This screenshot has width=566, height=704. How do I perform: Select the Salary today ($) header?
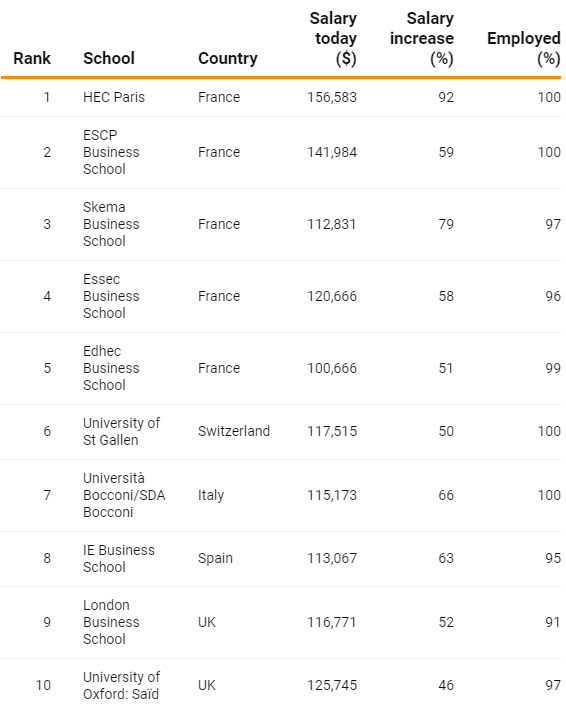point(333,39)
